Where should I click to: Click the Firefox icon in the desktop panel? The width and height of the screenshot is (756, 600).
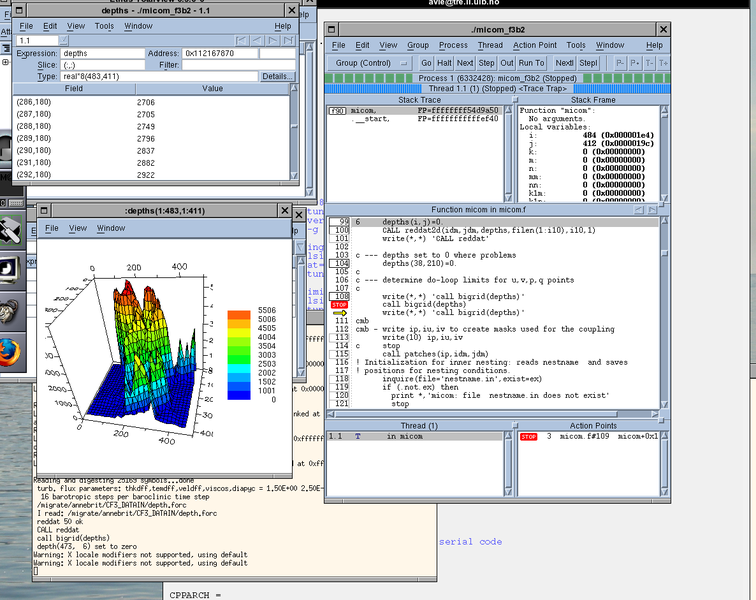(10, 352)
